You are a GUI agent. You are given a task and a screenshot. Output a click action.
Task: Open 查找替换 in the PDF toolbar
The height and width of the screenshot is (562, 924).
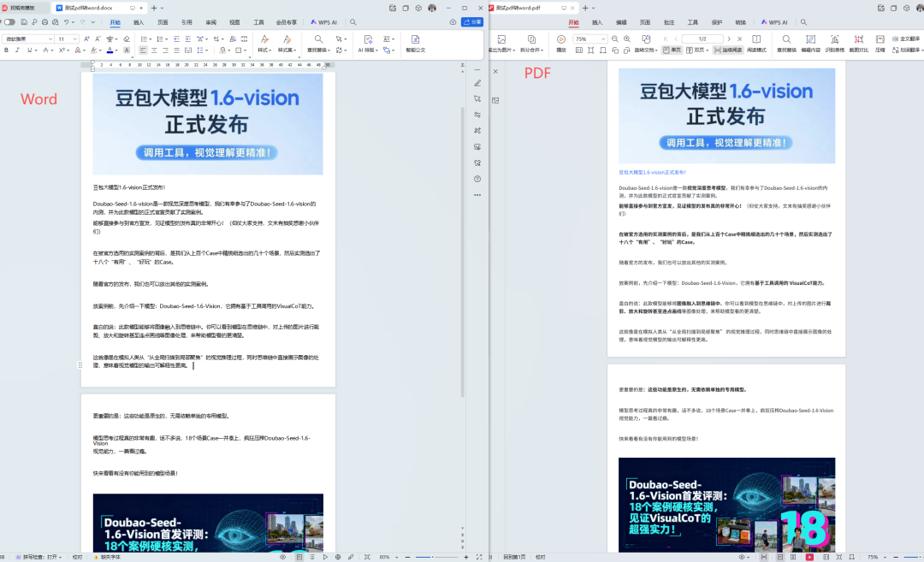[786, 43]
